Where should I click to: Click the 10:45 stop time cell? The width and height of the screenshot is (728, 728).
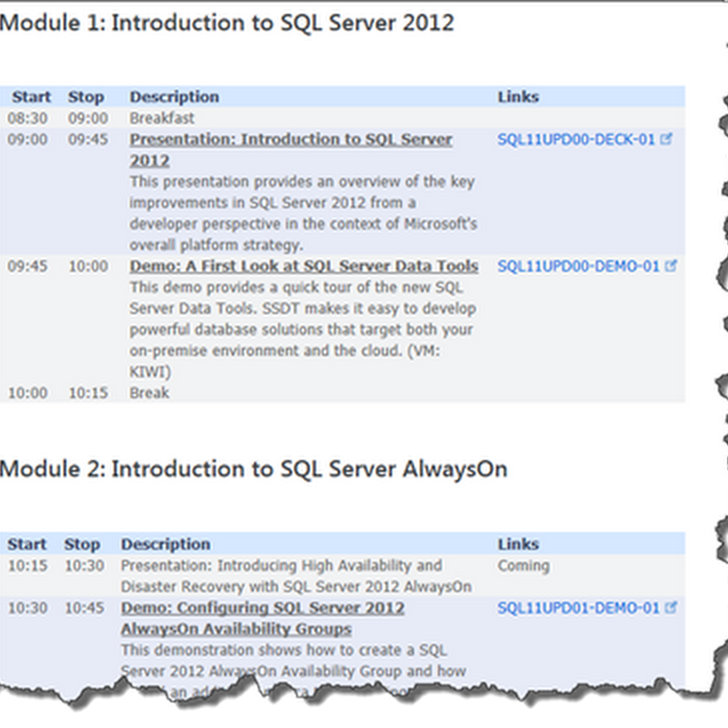tap(85, 608)
